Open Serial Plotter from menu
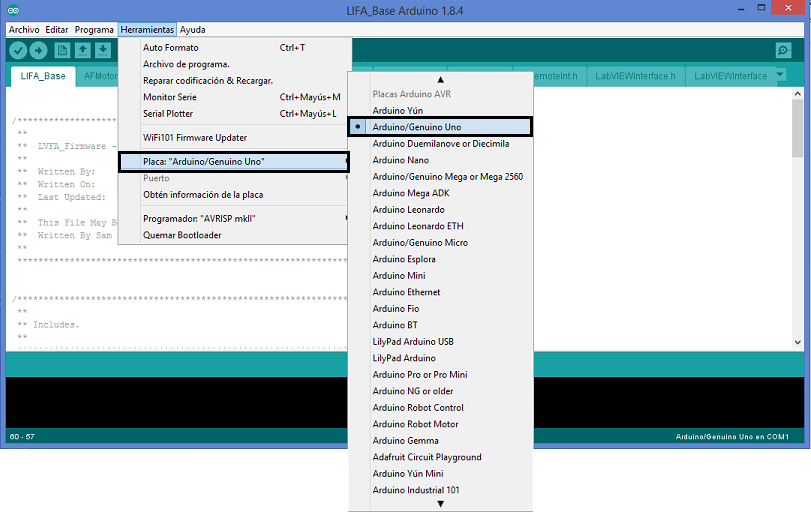Viewport: 811px width, 512px height. point(234,114)
